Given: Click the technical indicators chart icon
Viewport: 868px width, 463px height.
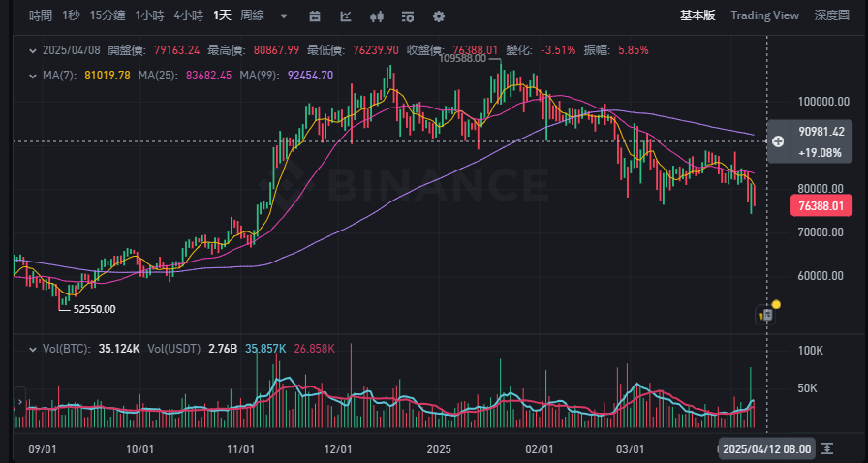Looking at the screenshot, I should tap(346, 16).
